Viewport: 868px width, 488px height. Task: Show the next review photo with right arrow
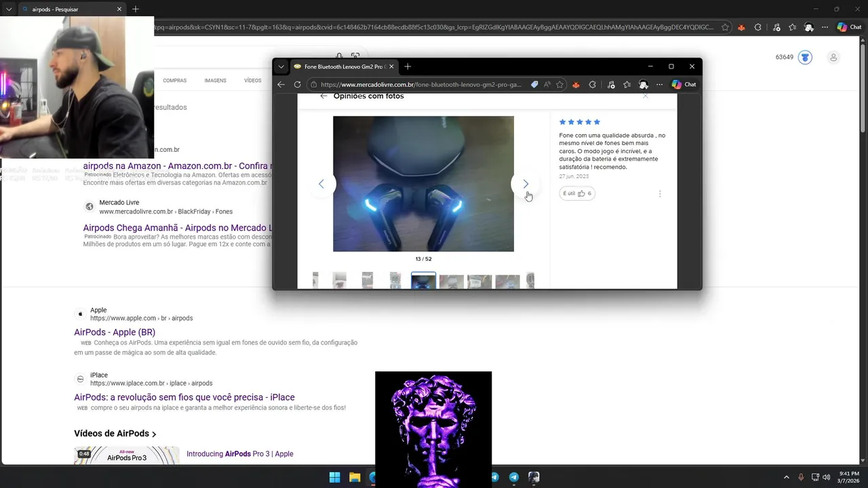point(525,184)
